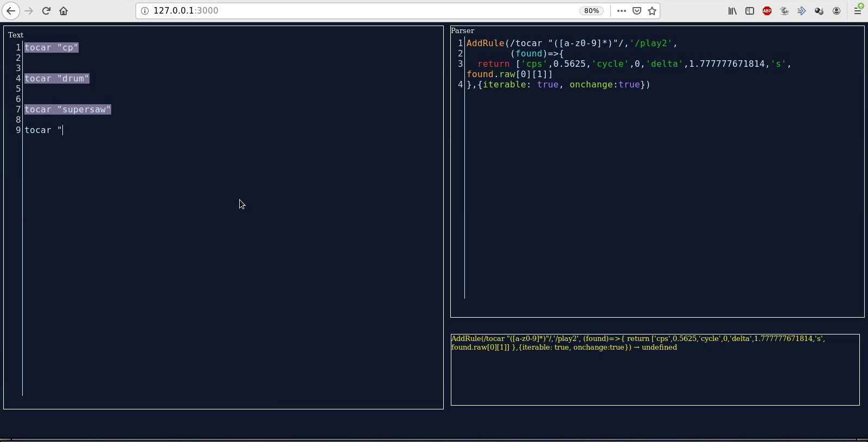Image resolution: width=868 pixels, height=442 pixels.
Task: Open the Library bookmarks and history icon
Action: pos(732,11)
